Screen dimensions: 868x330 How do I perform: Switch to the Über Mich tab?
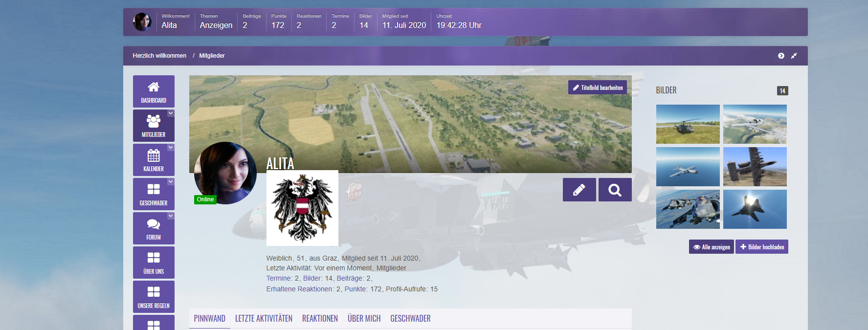(364, 318)
